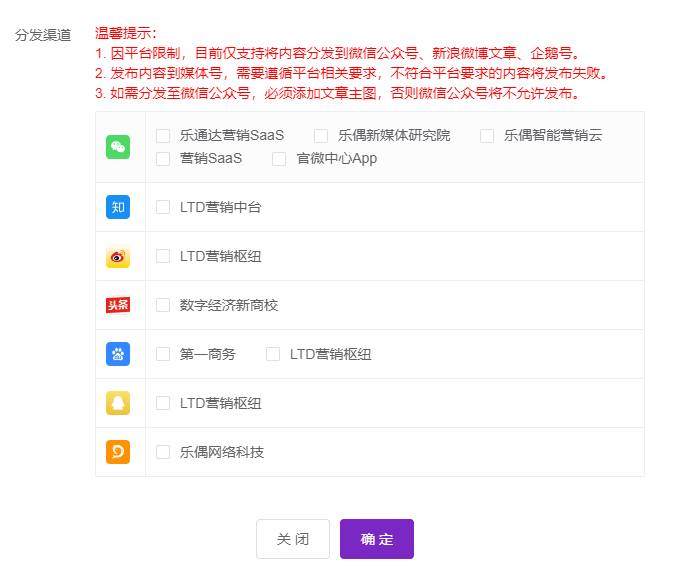Click the purple 确定 button
This screenshot has height=581, width=675.
(377, 539)
